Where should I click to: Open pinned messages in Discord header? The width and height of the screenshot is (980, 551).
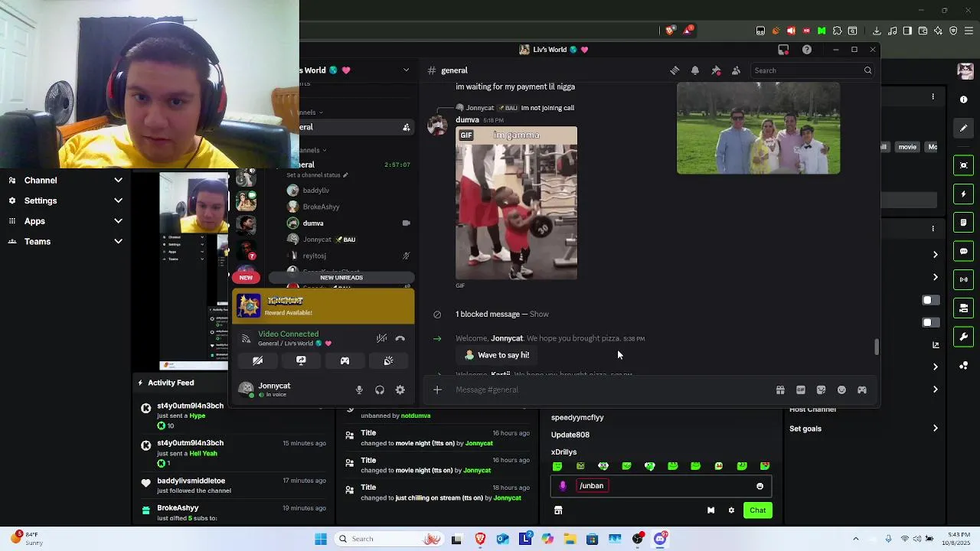716,70
